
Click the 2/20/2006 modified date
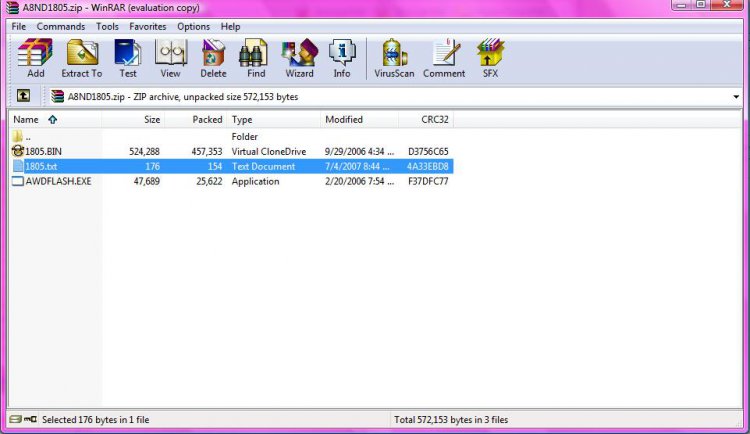(x=359, y=181)
